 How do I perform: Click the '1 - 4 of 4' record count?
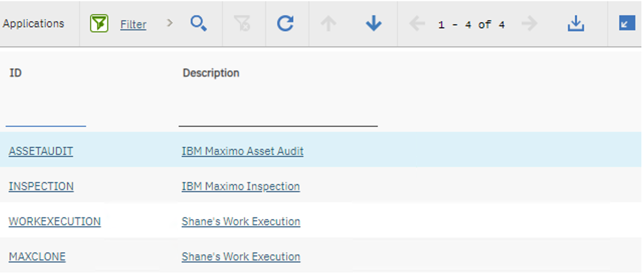[471, 25]
